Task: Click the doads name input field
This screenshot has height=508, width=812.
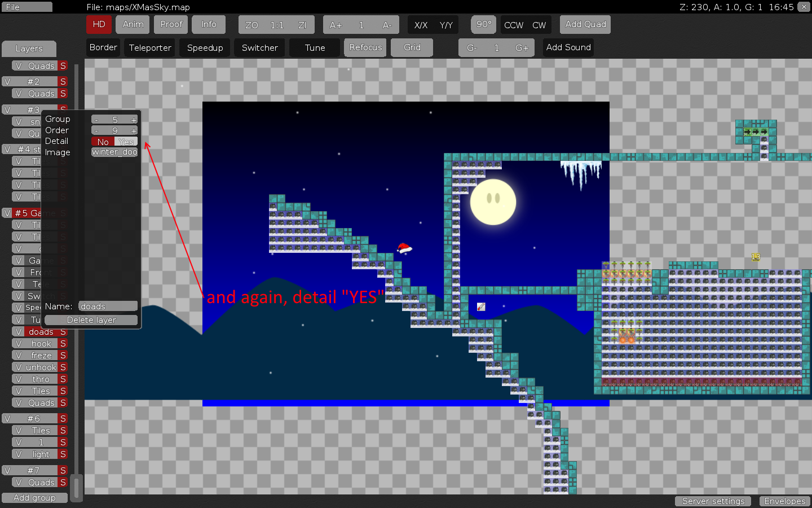Action: [108, 306]
